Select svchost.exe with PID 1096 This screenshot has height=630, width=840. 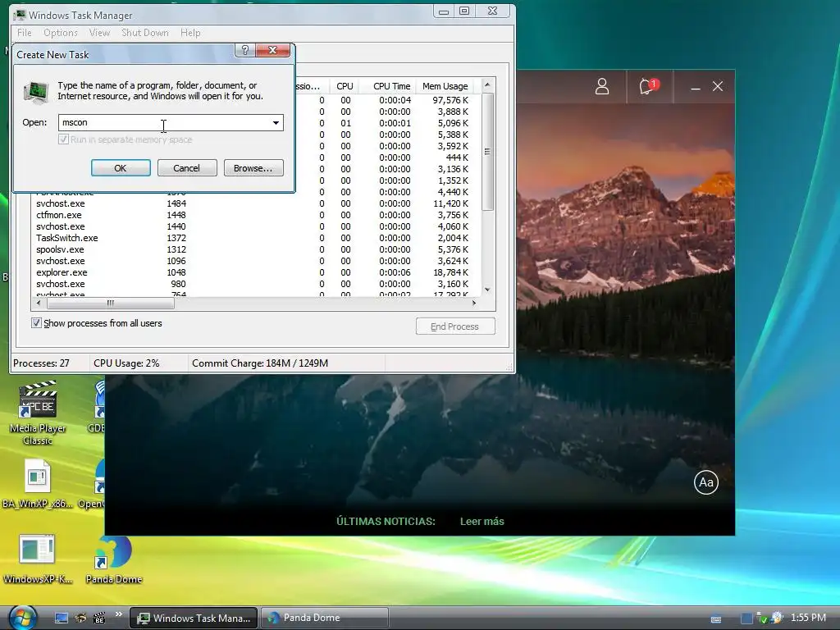pos(254,261)
